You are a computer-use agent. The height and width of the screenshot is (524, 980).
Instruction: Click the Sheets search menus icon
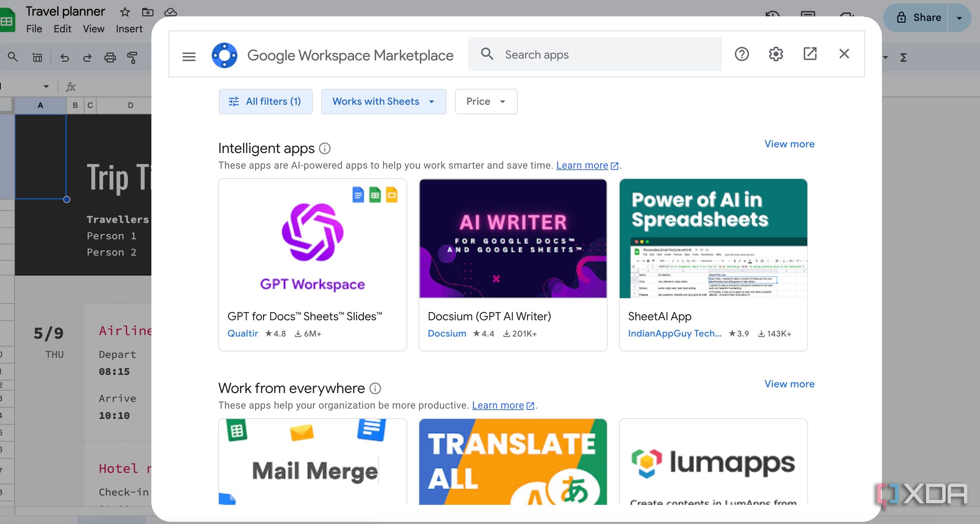tap(12, 57)
